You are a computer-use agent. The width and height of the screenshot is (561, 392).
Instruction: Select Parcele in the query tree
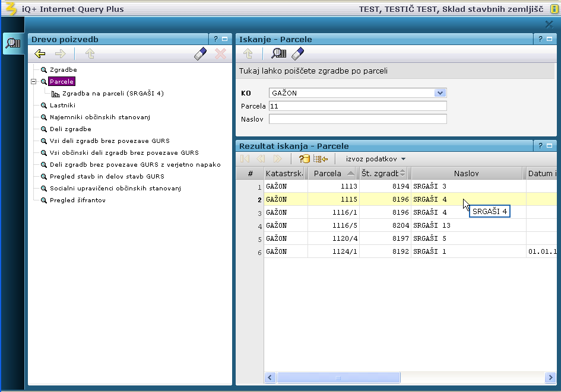(62, 81)
